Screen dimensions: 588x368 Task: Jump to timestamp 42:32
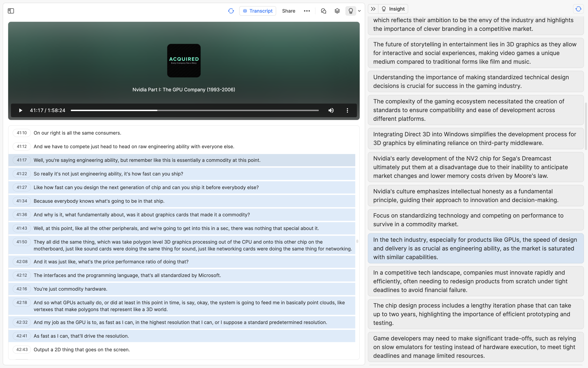click(22, 322)
